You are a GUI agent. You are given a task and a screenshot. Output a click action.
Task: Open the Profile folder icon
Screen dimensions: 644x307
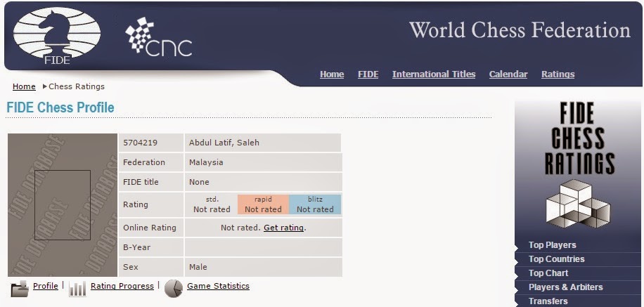click(19, 289)
